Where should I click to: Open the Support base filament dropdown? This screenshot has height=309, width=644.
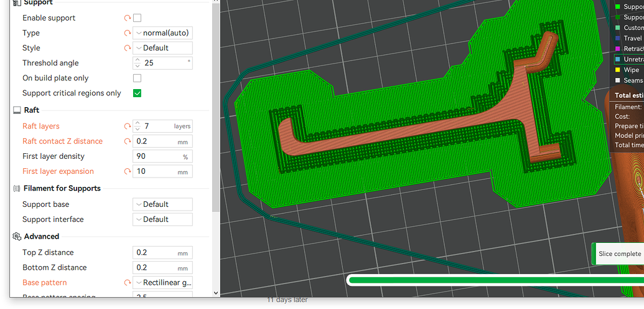coord(162,204)
